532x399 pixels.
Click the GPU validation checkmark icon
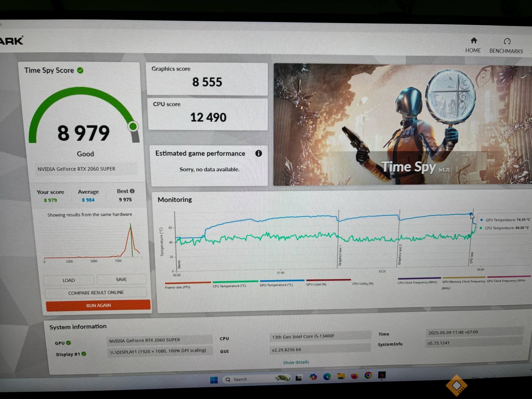click(69, 343)
